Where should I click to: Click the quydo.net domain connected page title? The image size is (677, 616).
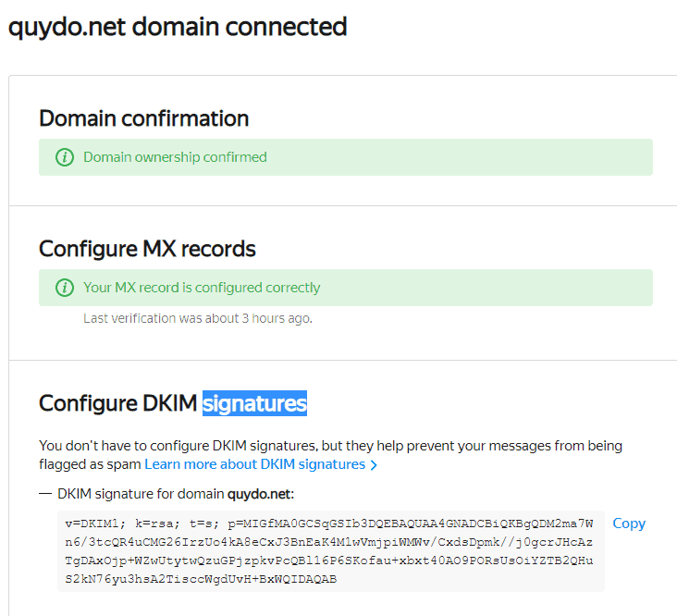tap(178, 27)
